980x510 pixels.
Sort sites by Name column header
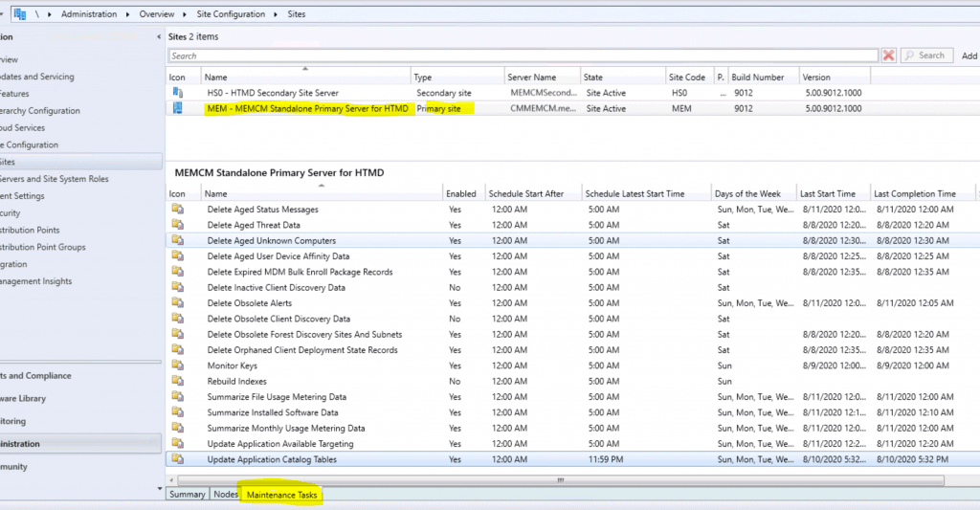[x=305, y=77]
